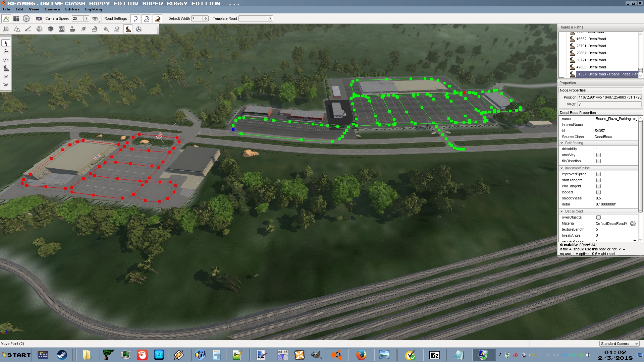Open the Forest Editor leaf icon

click(84, 29)
